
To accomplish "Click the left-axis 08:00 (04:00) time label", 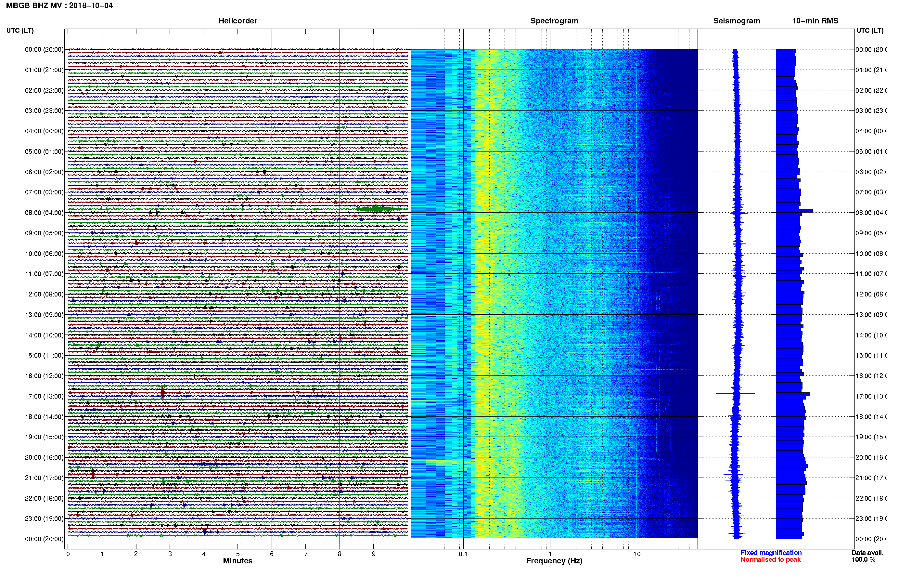I will pyautogui.click(x=44, y=213).
